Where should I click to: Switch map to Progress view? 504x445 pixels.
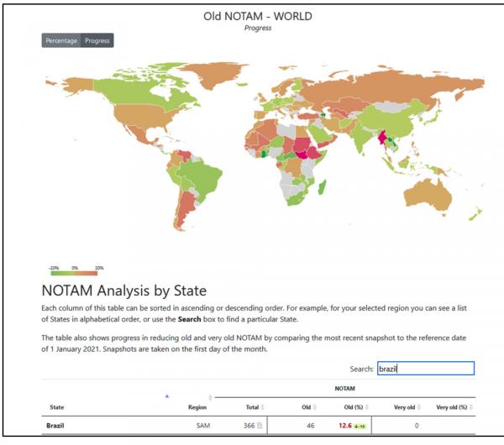97,40
